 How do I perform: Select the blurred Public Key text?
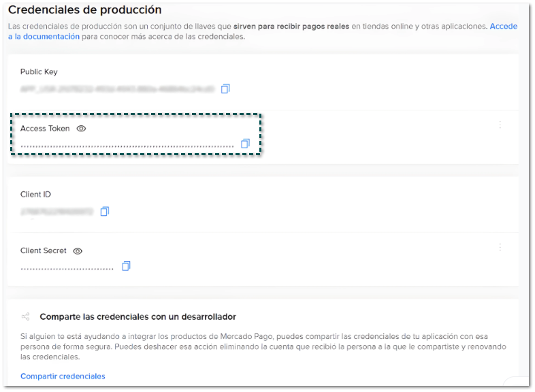117,89
